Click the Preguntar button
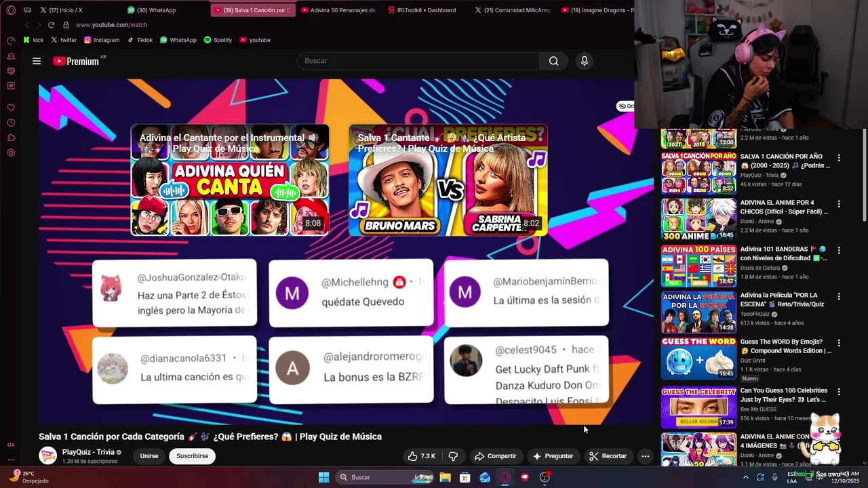Image resolution: width=868 pixels, height=488 pixels. coord(553,456)
